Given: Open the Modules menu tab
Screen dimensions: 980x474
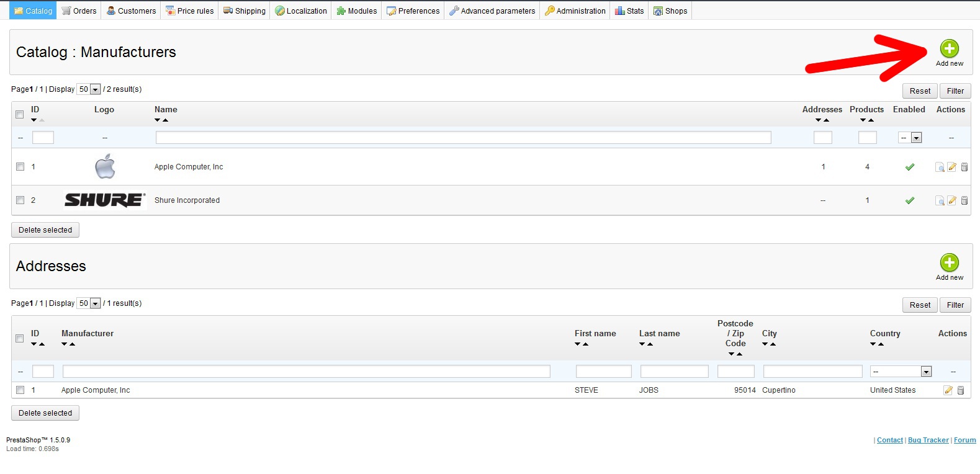Looking at the screenshot, I should pyautogui.click(x=357, y=11).
